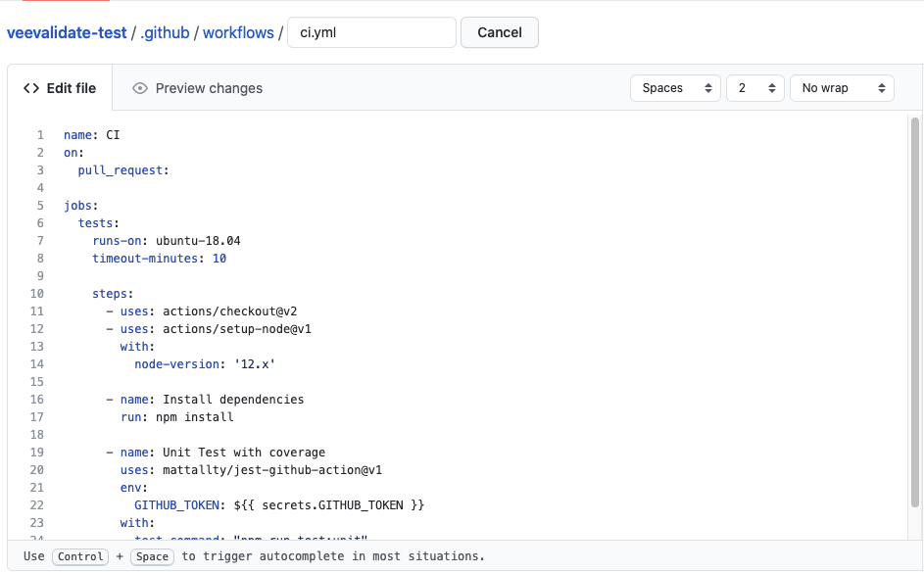Place cursor at secrets.GITHUB_TOKEN on line 22
This screenshot has width=924, height=573.
[332, 505]
